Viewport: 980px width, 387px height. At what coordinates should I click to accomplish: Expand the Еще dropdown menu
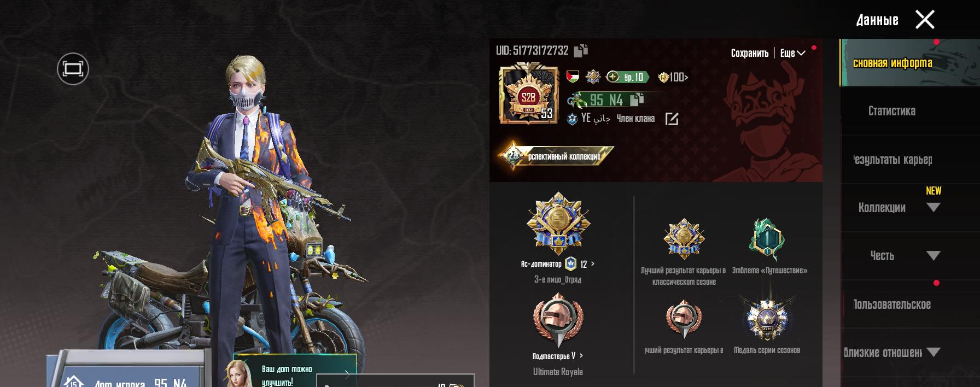(x=792, y=53)
